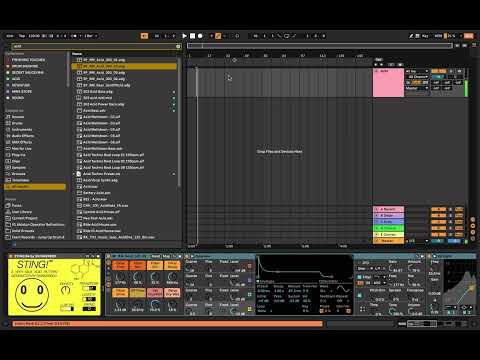Click the Set locator button
This screenshot has height=360, width=480.
(x=378, y=60)
